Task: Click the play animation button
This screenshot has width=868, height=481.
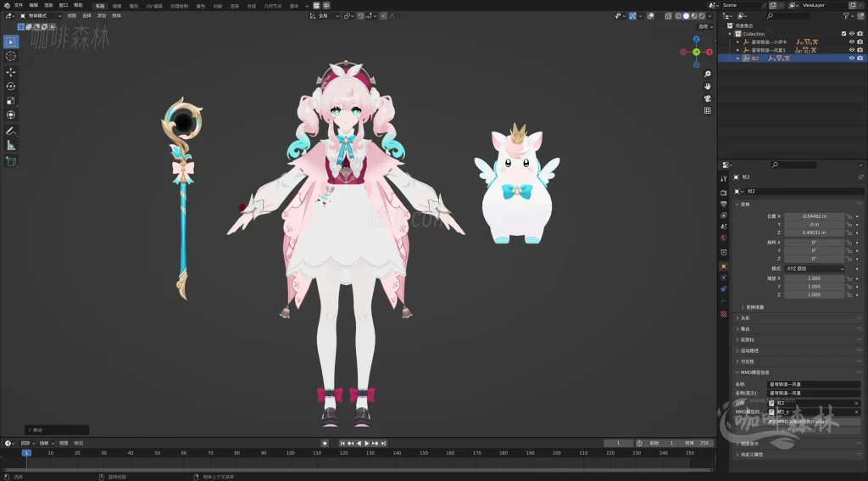Action: click(x=366, y=444)
